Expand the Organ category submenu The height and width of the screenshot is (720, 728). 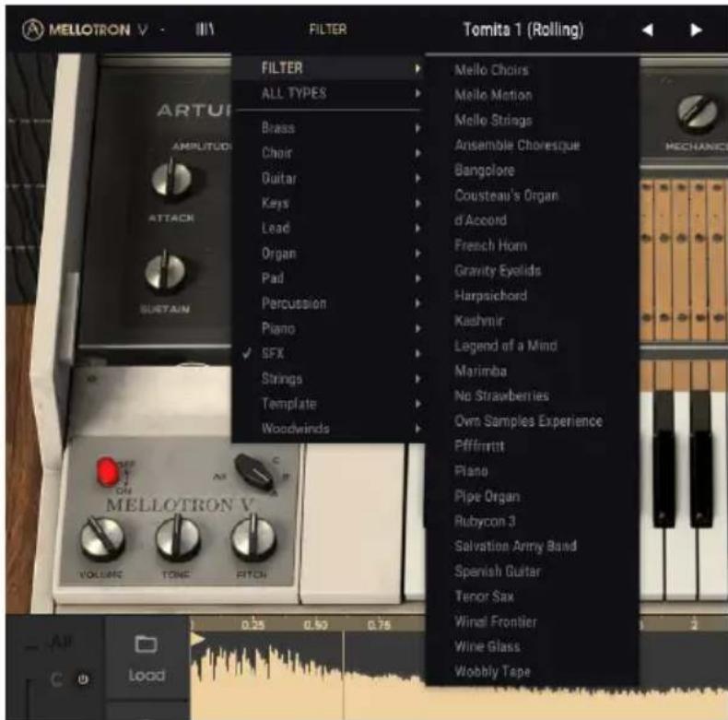(x=328, y=254)
